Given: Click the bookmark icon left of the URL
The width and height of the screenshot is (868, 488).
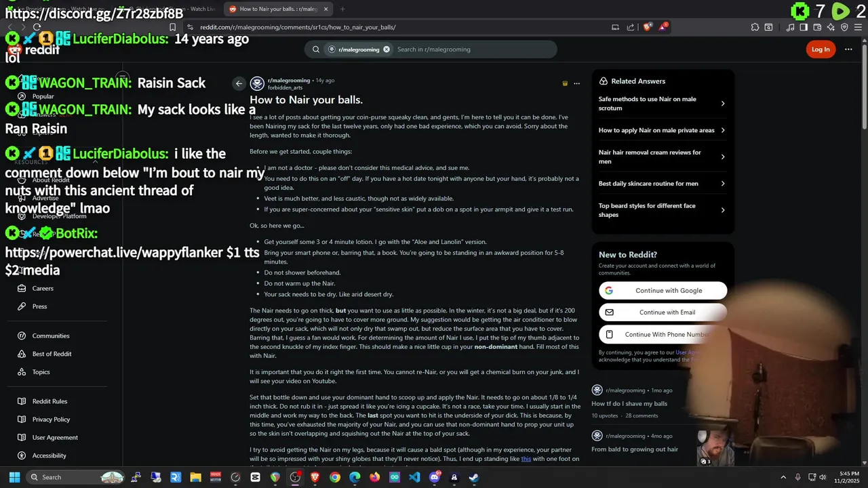Looking at the screenshot, I should click(172, 27).
